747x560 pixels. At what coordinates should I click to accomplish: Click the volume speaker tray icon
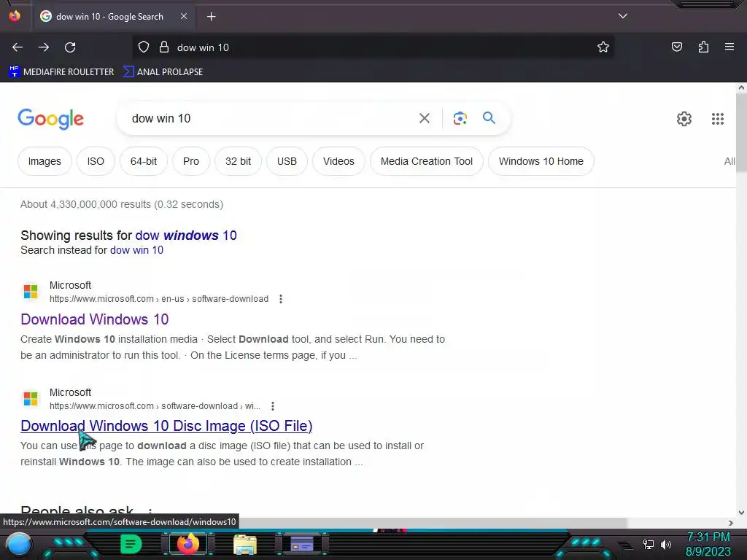tap(666, 544)
